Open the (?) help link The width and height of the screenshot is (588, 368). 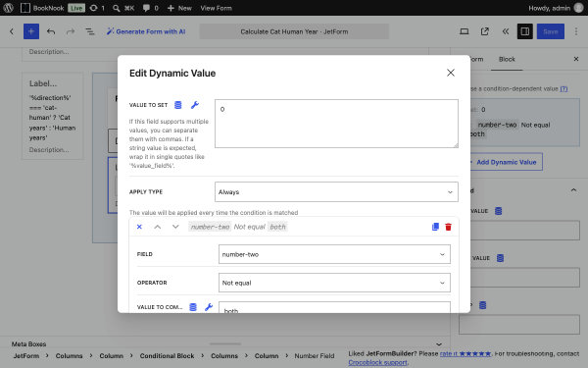click(x=563, y=88)
